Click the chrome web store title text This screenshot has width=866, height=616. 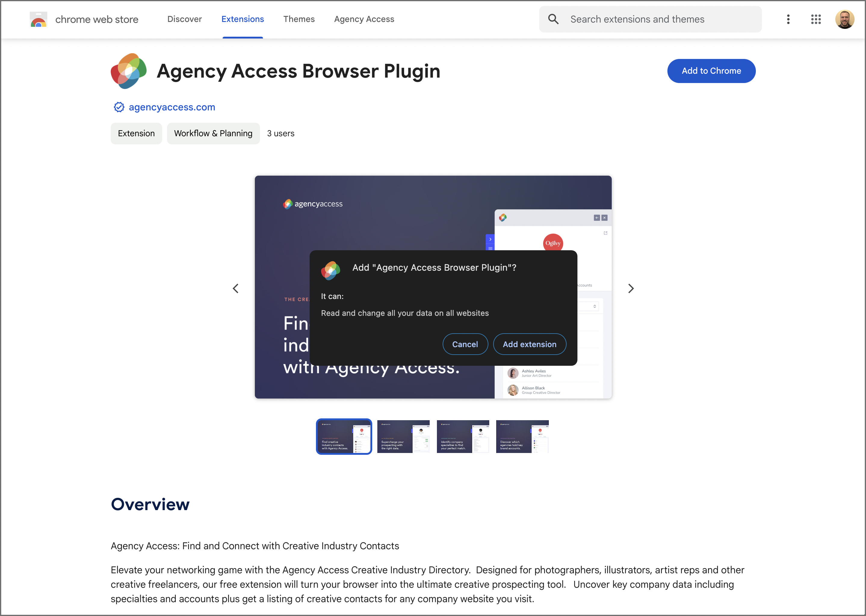click(97, 19)
